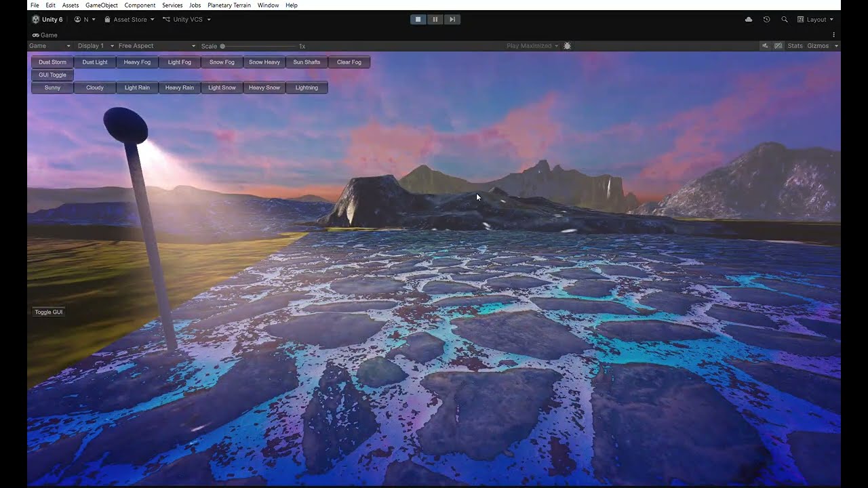
Task: Click the Unity 6 logo icon
Action: coord(35,20)
